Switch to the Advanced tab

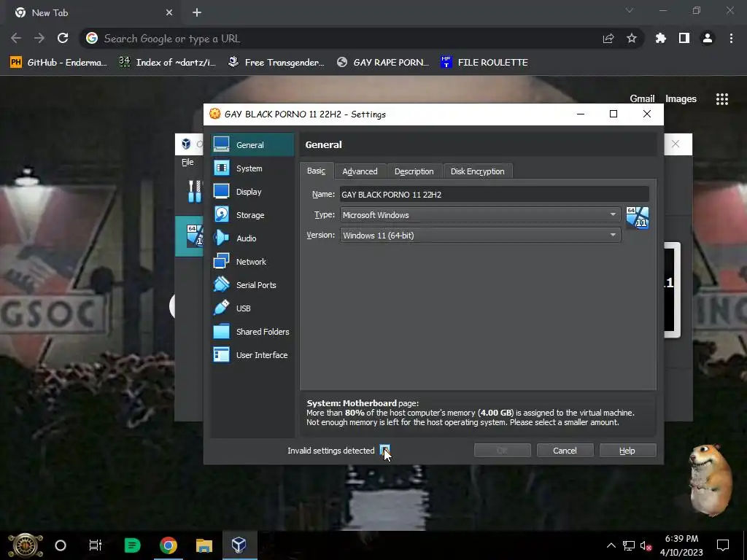click(x=360, y=171)
